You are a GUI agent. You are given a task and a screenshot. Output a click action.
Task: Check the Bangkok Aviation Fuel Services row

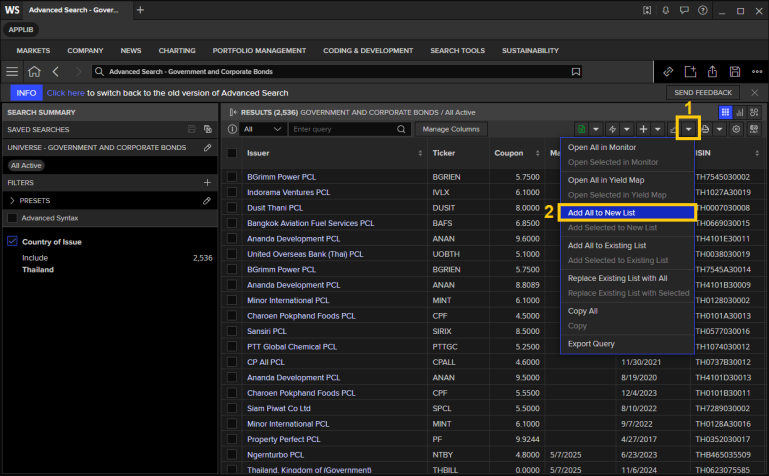(x=232, y=223)
